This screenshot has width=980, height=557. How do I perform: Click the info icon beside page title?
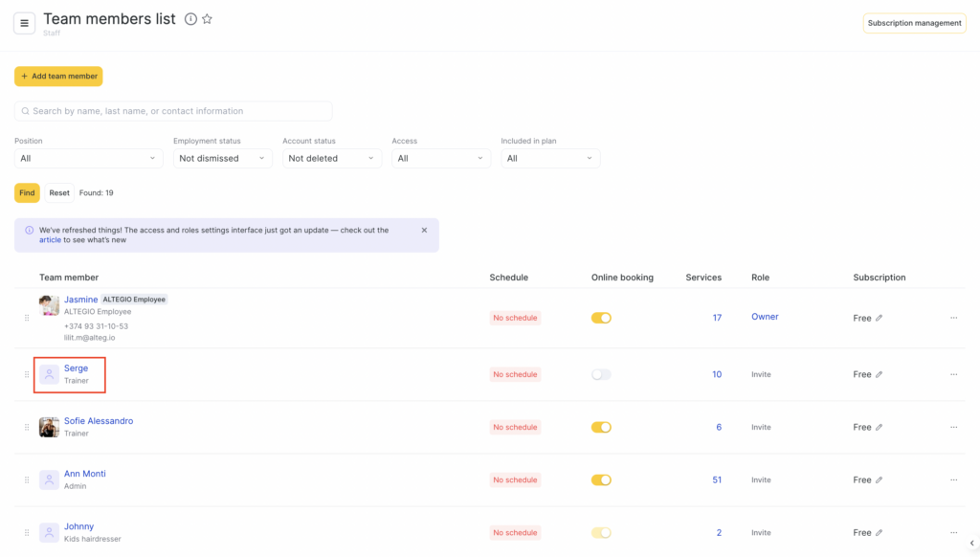pyautogui.click(x=190, y=19)
